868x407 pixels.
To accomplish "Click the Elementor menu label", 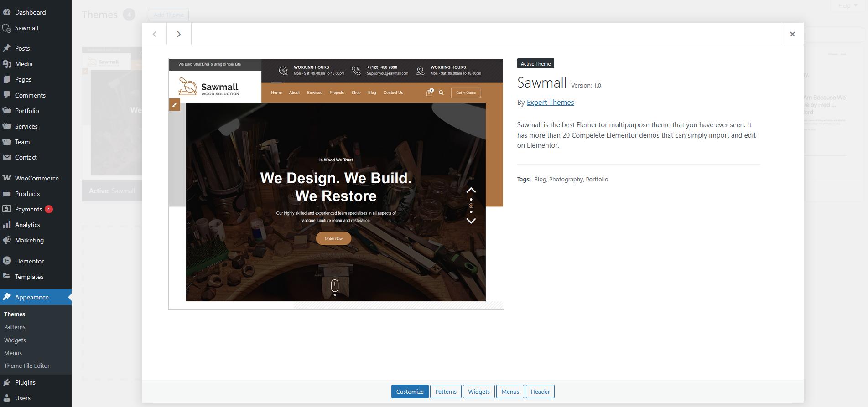I will [29, 261].
